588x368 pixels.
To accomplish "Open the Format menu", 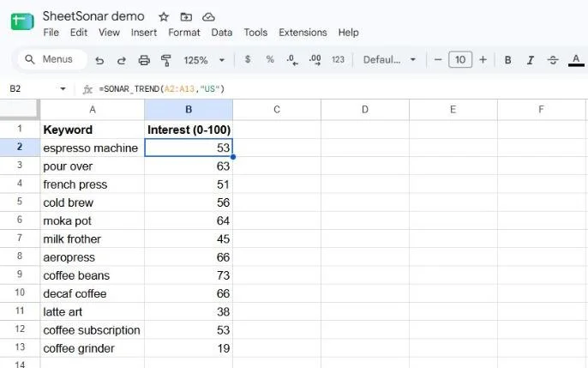I will point(184,33).
